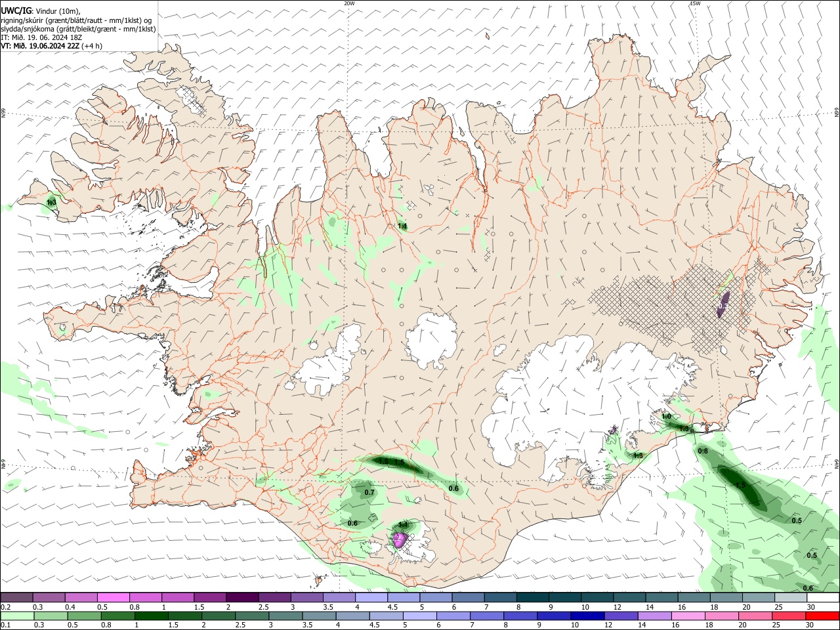Click the '1.1' precipitation value near the pink patch
Screen dimensions: 840x630
coord(404,524)
